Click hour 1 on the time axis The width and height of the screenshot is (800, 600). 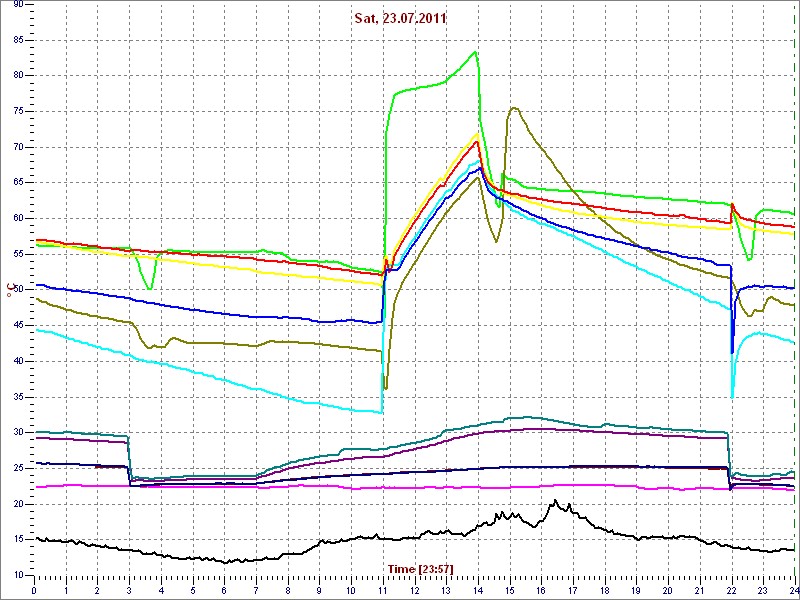pyautogui.click(x=66, y=590)
